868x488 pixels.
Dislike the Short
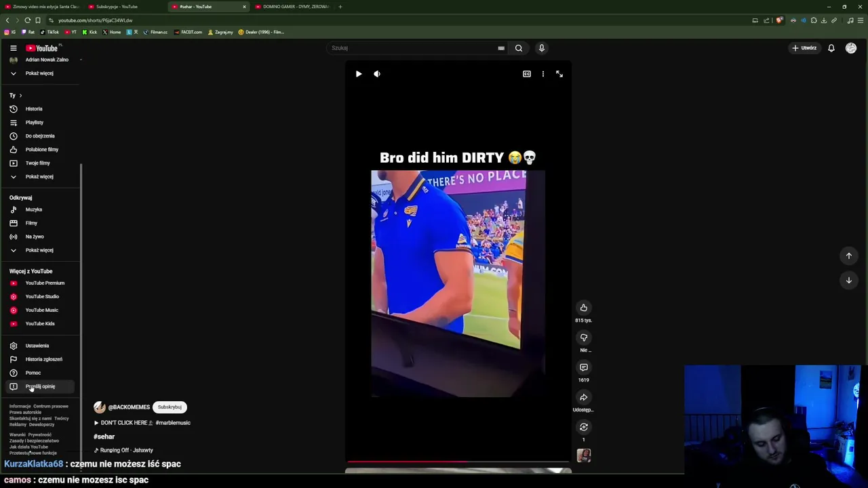pyautogui.click(x=584, y=338)
